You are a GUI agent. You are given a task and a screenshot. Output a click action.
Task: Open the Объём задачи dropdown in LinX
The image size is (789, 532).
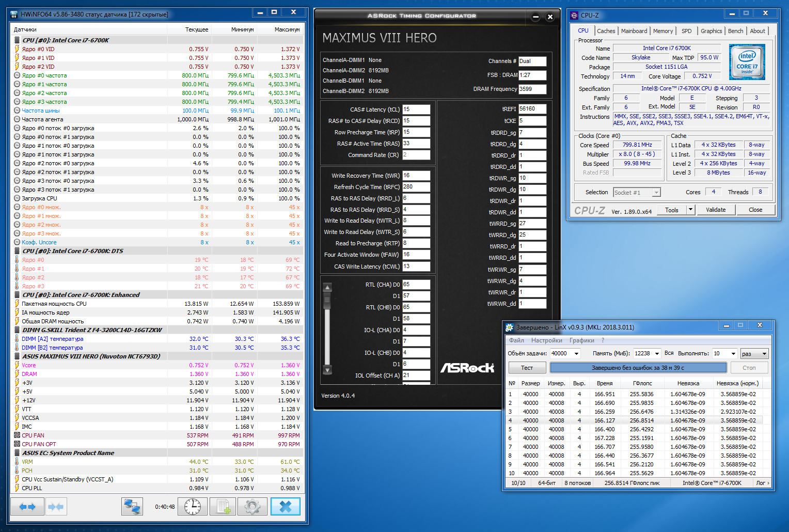pyautogui.click(x=576, y=354)
